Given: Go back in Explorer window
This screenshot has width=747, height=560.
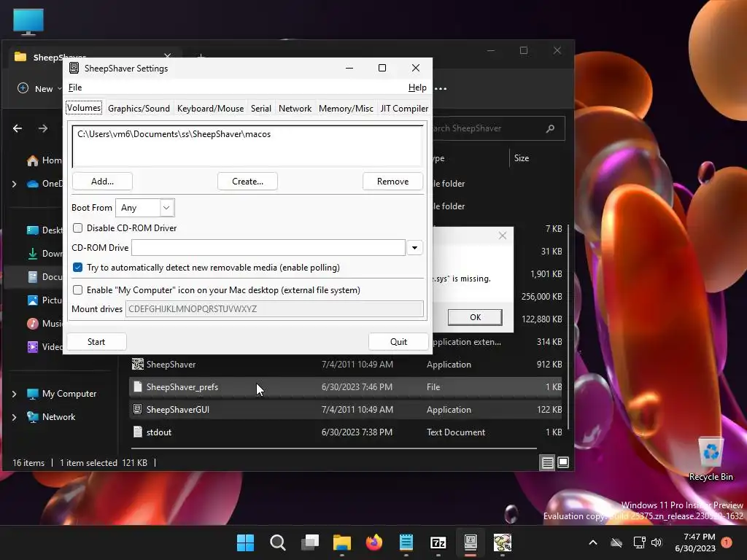Looking at the screenshot, I should (18, 128).
